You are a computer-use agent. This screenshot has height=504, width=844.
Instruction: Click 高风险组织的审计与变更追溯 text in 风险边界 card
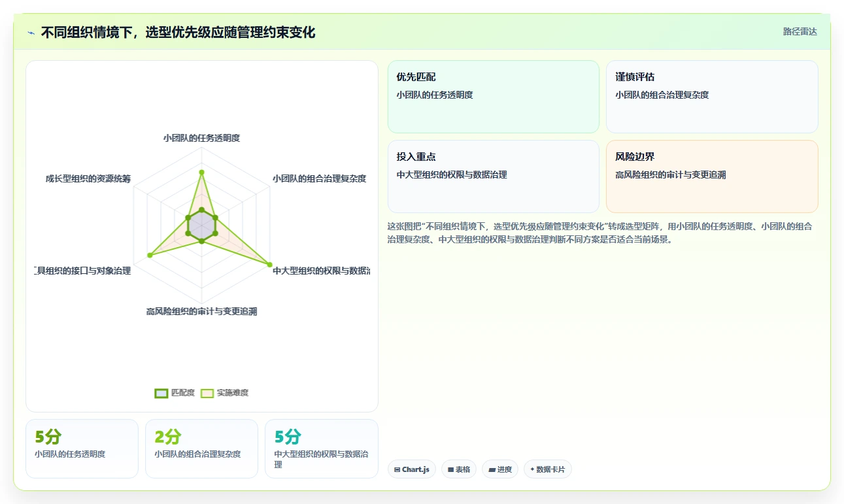pos(670,175)
